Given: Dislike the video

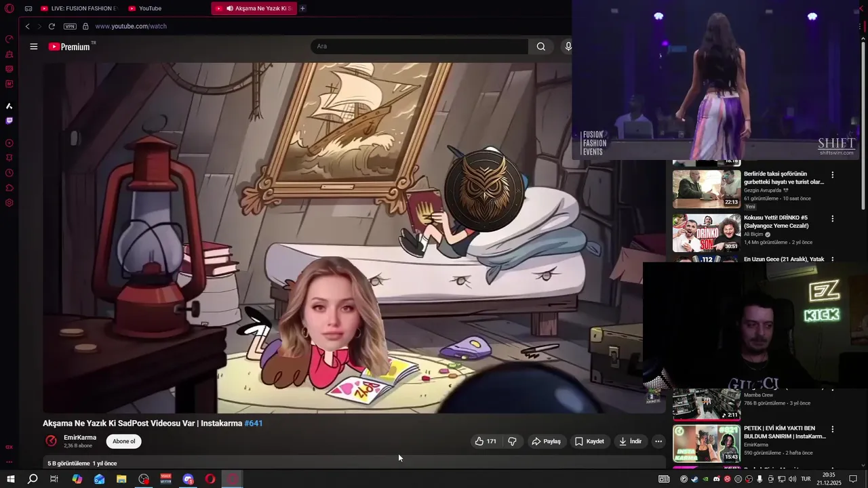Looking at the screenshot, I should pos(512,441).
